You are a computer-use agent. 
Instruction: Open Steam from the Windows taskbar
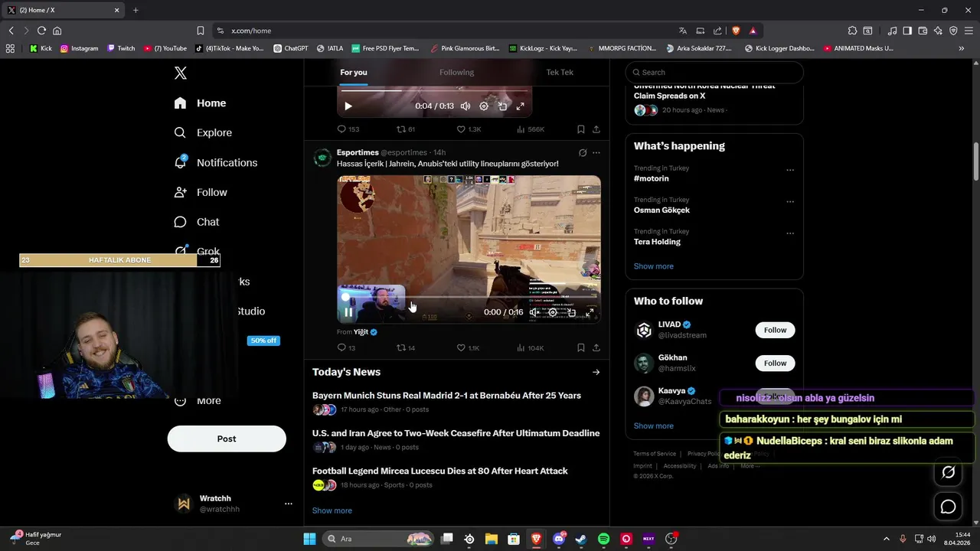pyautogui.click(x=581, y=539)
